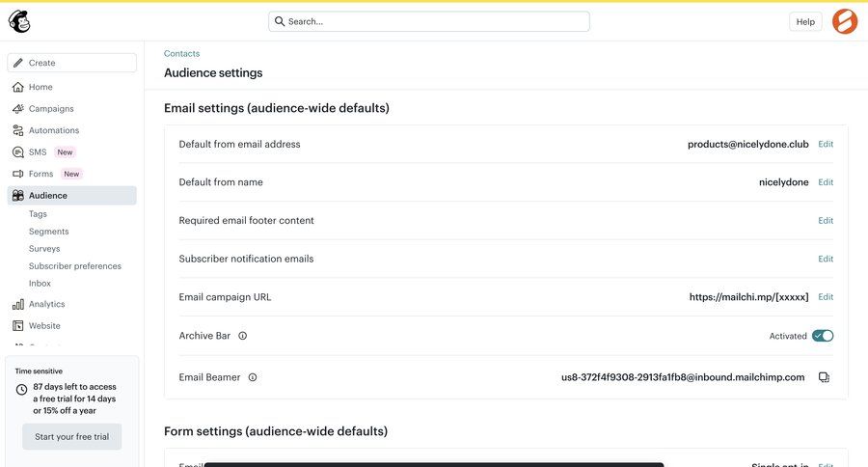
Task: Click the Mailchimp monkey logo
Action: (x=19, y=21)
